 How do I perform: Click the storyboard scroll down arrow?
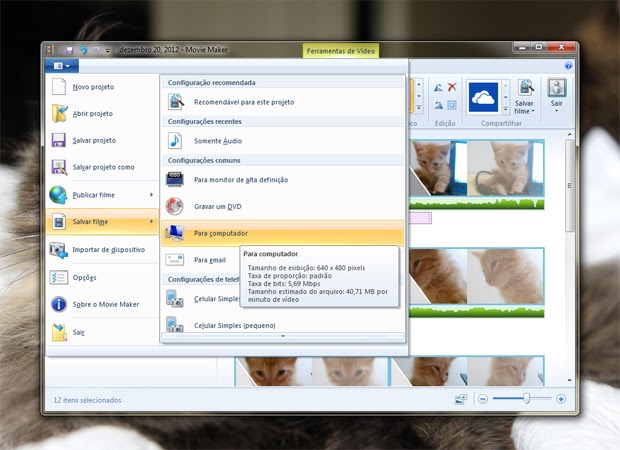coord(570,380)
